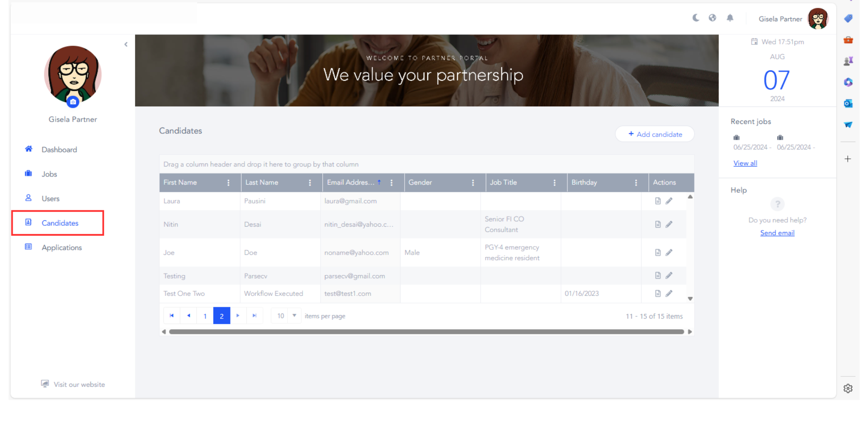Edit Test One Two with pencil icon
Image resolution: width=868 pixels, height=442 pixels.
point(669,294)
